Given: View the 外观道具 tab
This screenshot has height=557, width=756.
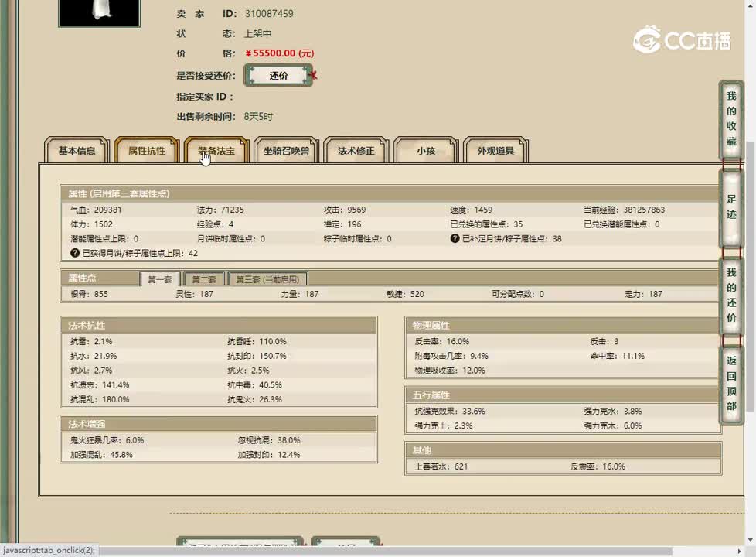Looking at the screenshot, I should tap(495, 152).
